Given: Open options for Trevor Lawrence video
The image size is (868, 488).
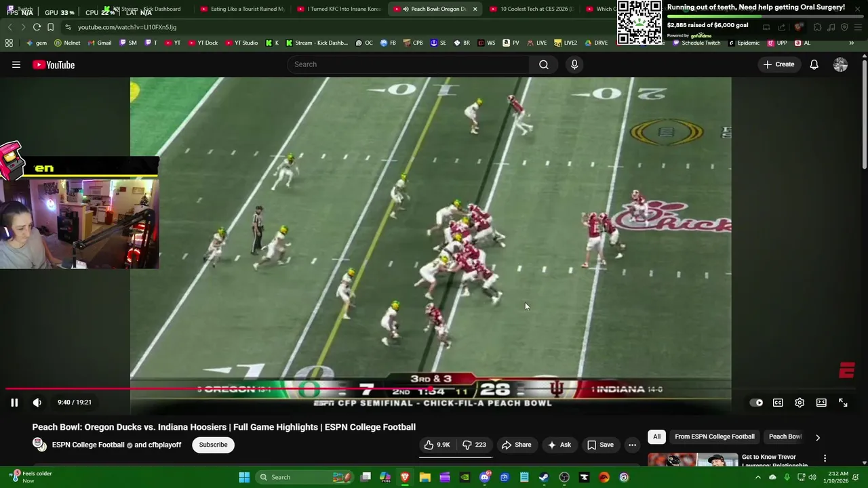Looking at the screenshot, I should click(x=825, y=459).
